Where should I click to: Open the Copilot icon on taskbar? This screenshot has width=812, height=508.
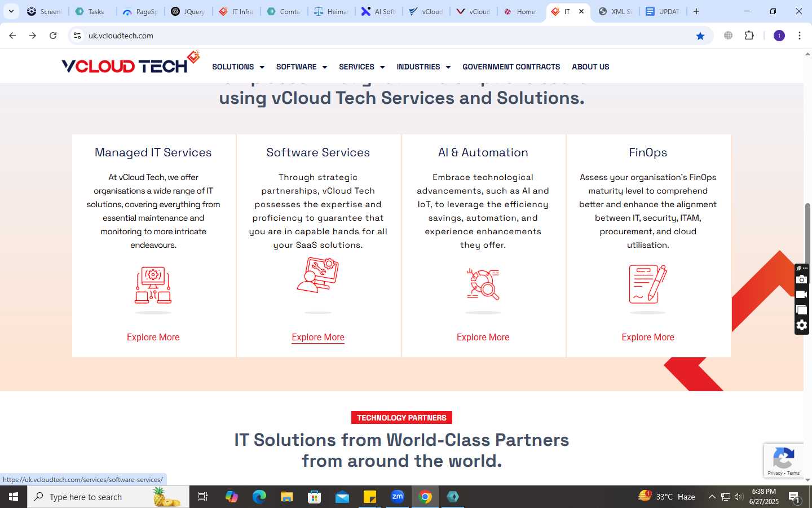point(231,497)
